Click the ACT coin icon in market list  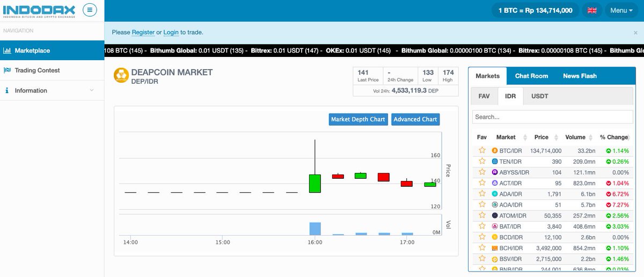click(x=495, y=183)
